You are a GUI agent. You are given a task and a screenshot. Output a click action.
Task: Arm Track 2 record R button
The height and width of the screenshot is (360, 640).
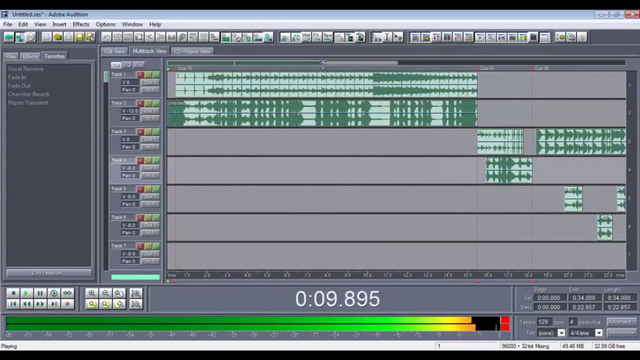140,103
